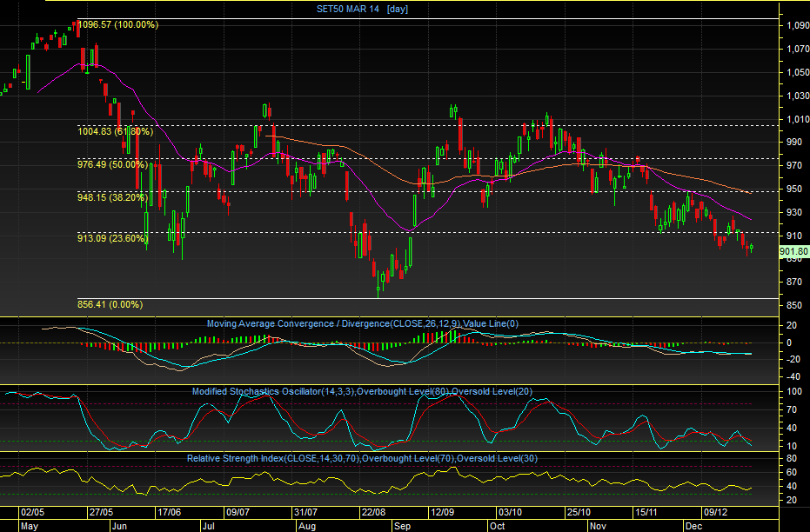This screenshot has height=532, width=810.
Task: Click 60 on the RSI axis
Action: pyautogui.click(x=792, y=472)
